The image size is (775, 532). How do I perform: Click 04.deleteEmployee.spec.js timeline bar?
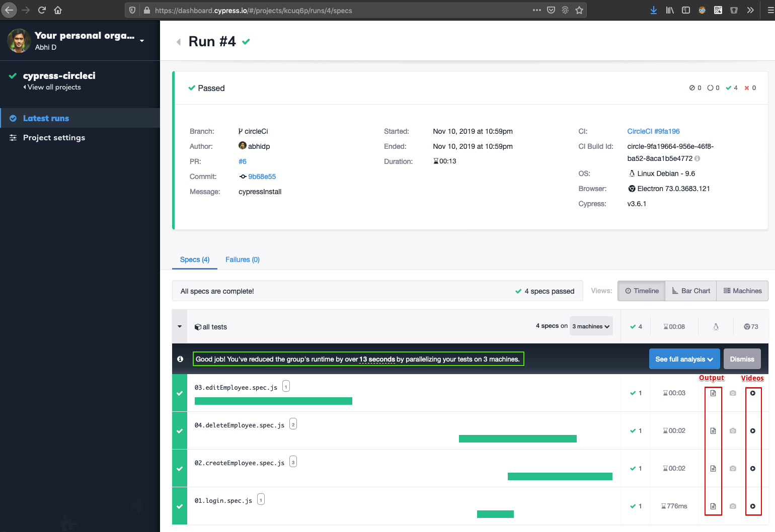pos(518,438)
